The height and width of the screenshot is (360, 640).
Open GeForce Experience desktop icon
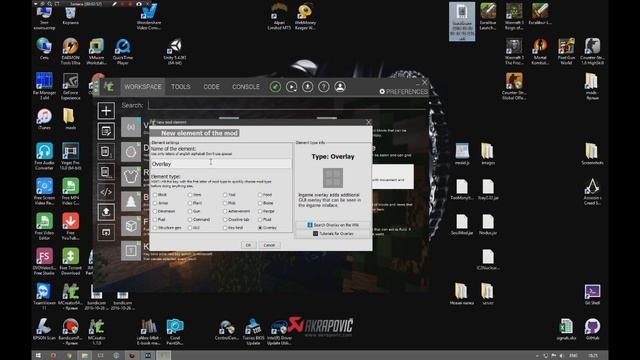tap(70, 86)
